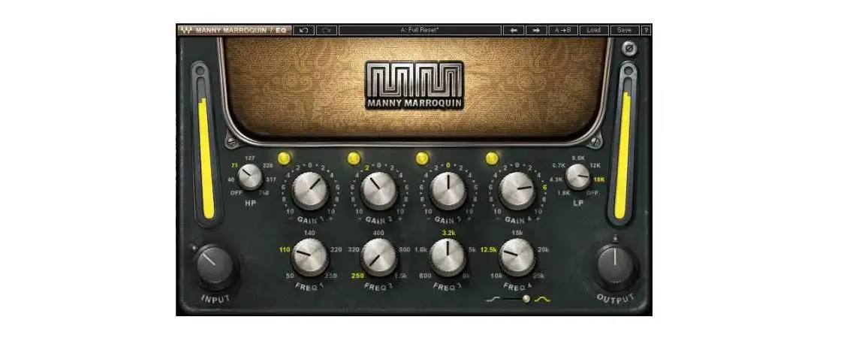Screen dimensions: 868x347
Task: Click the GAIN 4 knob
Action: pos(517,191)
